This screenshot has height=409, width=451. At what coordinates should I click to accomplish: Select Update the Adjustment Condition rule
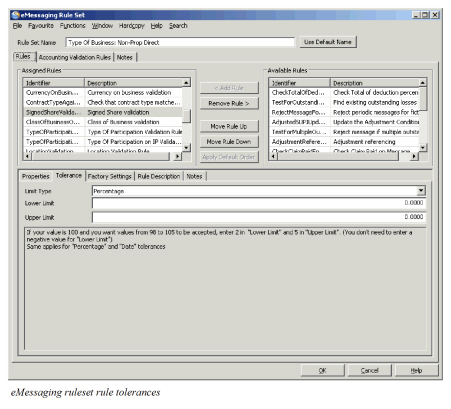pyautogui.click(x=344, y=122)
